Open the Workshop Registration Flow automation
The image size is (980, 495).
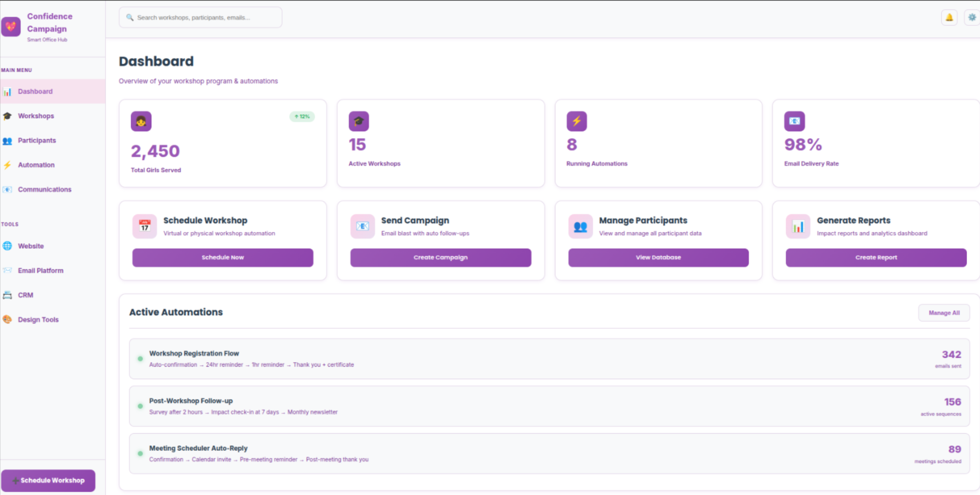pos(549,359)
